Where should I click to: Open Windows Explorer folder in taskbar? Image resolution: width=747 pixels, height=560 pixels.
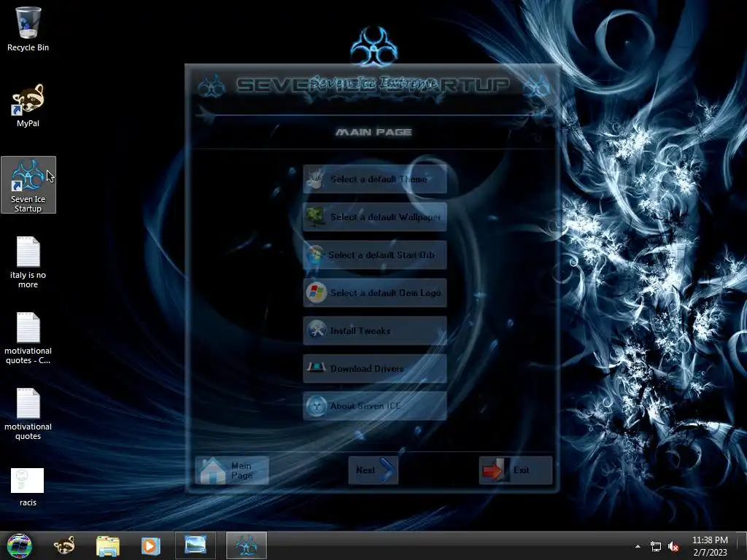coord(108,545)
